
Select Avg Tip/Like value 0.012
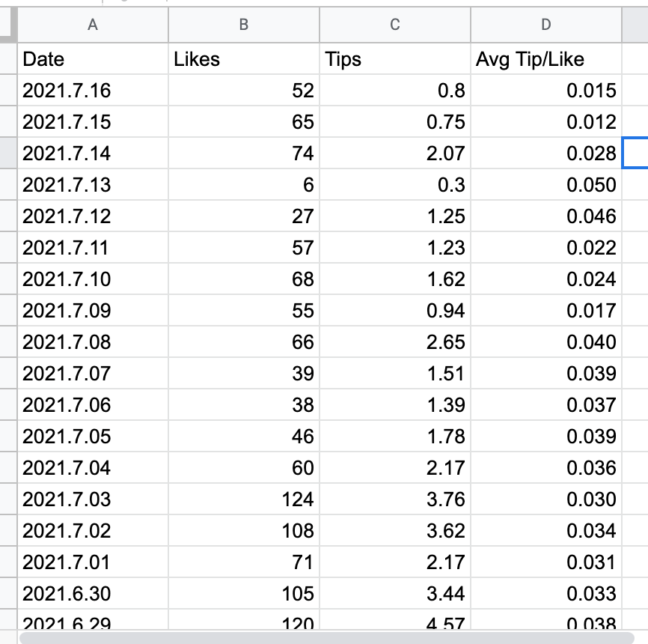point(546,121)
